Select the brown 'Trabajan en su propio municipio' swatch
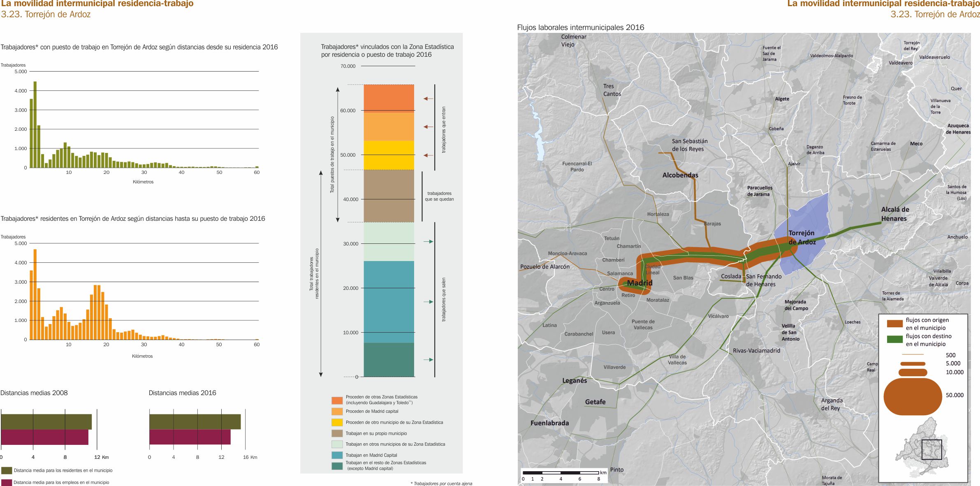 coord(337,433)
